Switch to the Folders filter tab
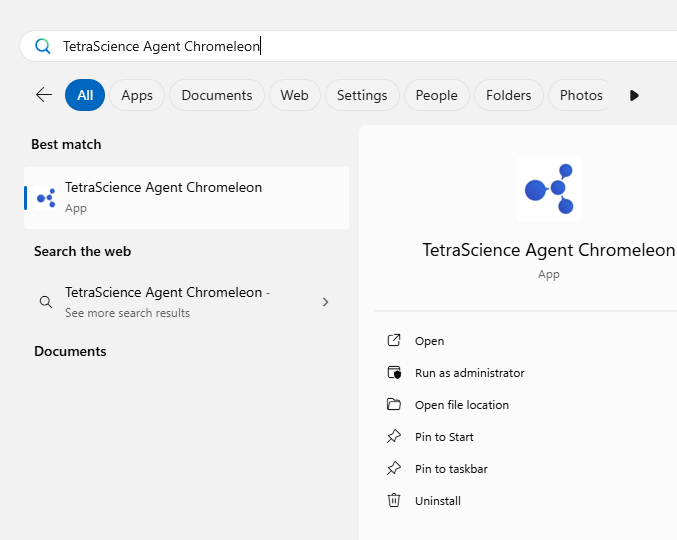This screenshot has width=677, height=540. coord(509,95)
